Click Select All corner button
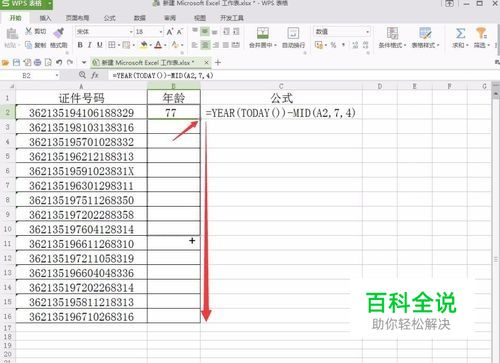Image resolution: width=500 pixels, height=363 pixels. pos(7,86)
